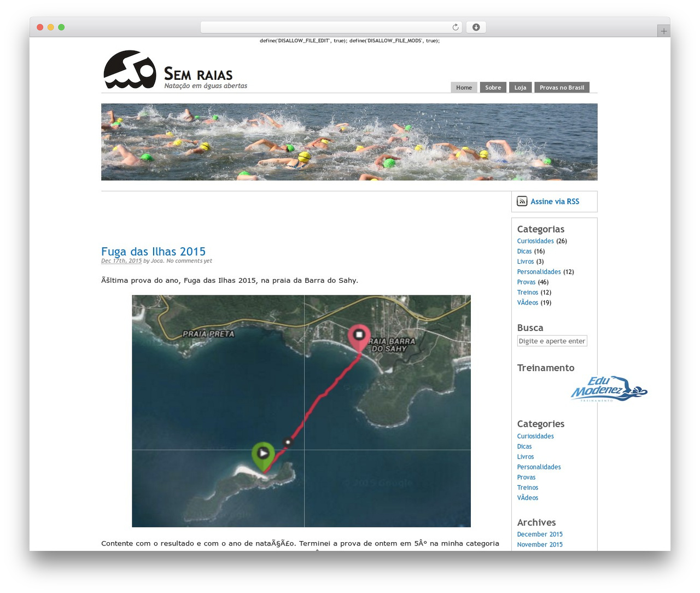Click the Sem Raias site title text

199,74
